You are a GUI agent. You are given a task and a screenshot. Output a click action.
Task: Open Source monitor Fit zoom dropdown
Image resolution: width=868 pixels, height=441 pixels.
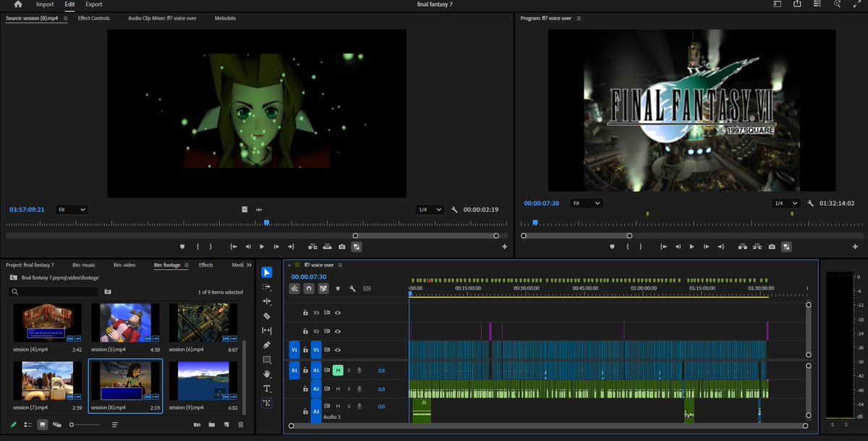pos(72,209)
